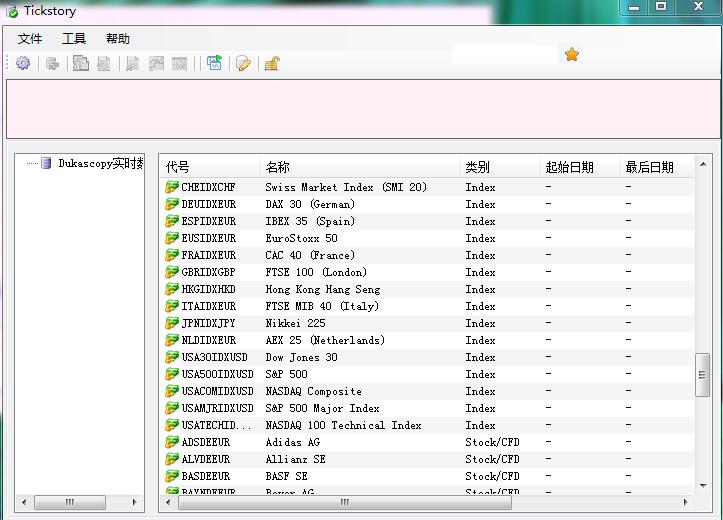Click the tree panel scroll left arrow
Image resolution: width=723 pixels, height=520 pixels.
[x=24, y=502]
